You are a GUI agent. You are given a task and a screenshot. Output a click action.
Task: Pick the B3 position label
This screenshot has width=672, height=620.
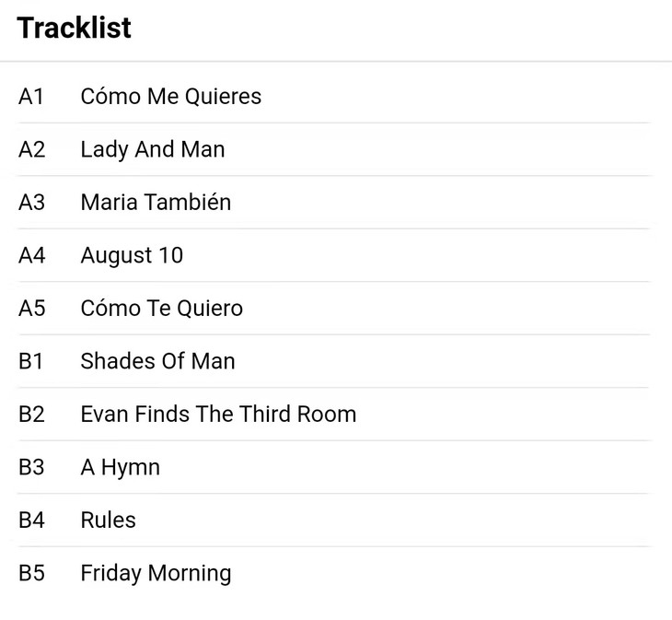31,467
